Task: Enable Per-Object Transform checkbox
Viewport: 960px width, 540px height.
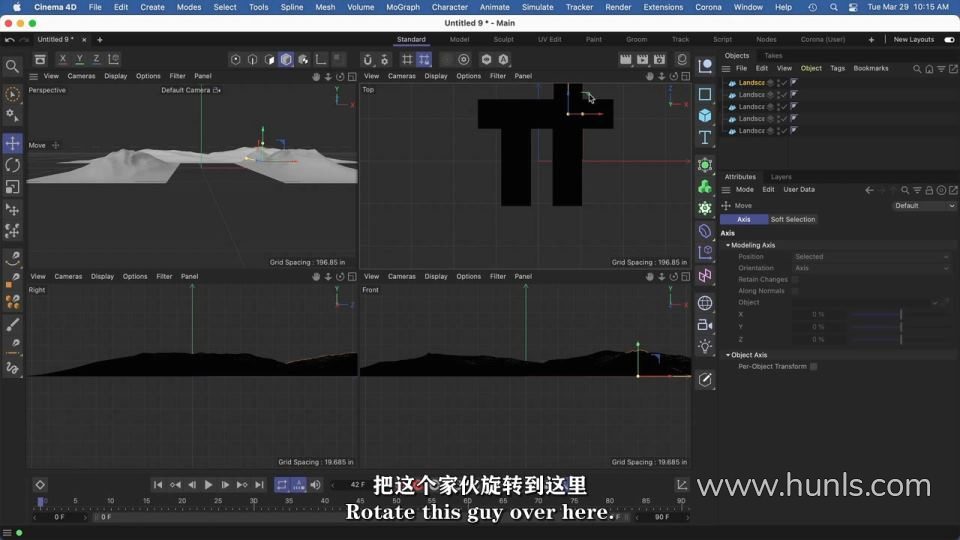Action: tap(813, 367)
